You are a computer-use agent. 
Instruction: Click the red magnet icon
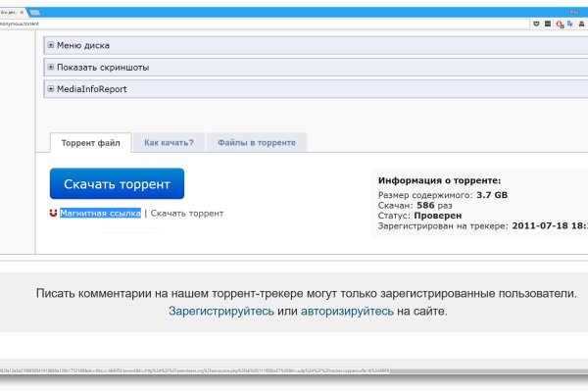(53, 213)
